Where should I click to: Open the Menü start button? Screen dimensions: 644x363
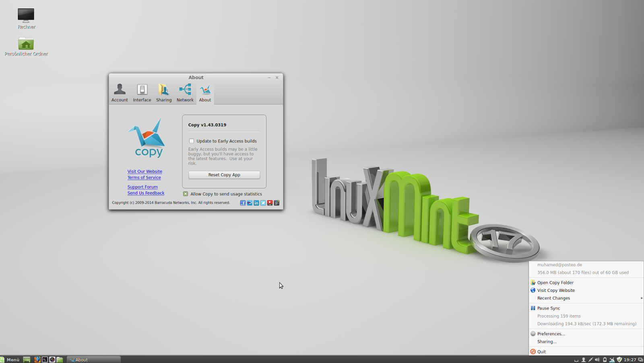(10, 360)
